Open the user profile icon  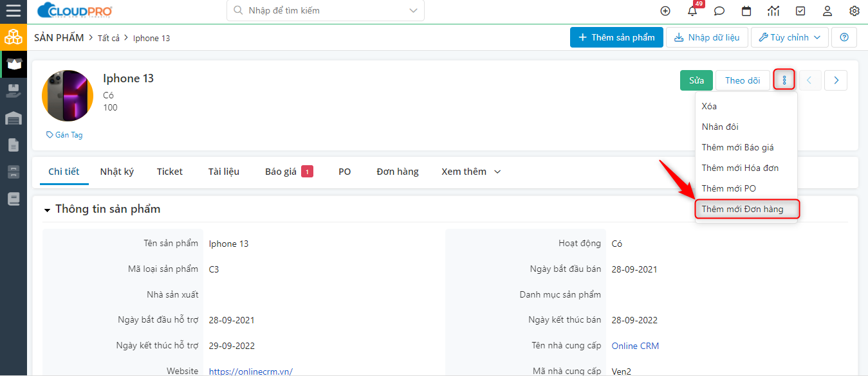point(827,11)
